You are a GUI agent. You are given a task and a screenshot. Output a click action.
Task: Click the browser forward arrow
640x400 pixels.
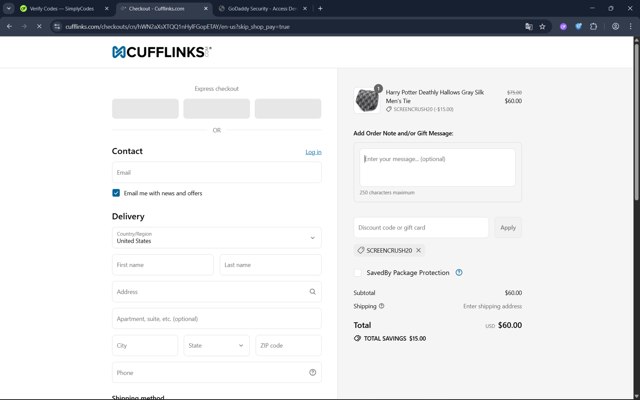point(24,27)
